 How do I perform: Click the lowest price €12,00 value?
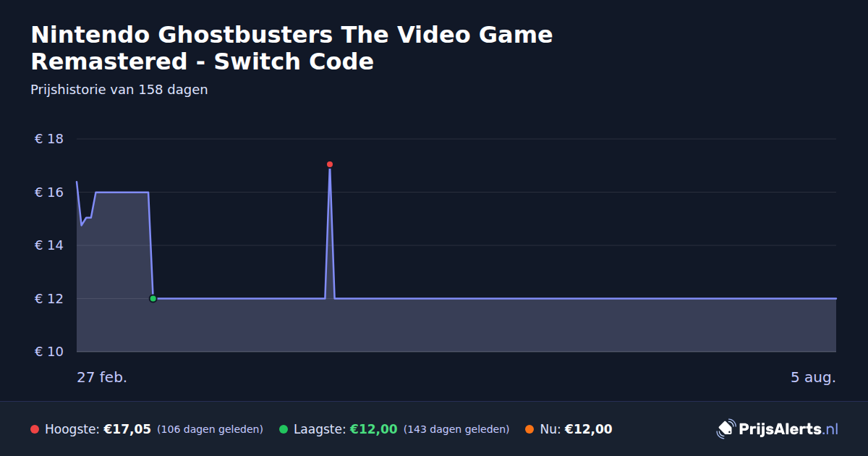point(374,429)
